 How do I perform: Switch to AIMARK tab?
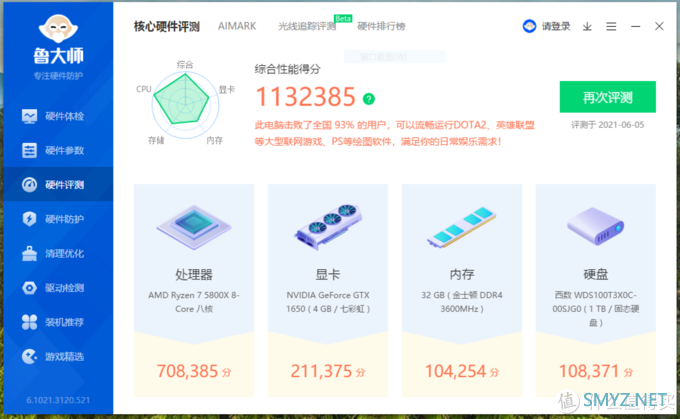click(237, 26)
